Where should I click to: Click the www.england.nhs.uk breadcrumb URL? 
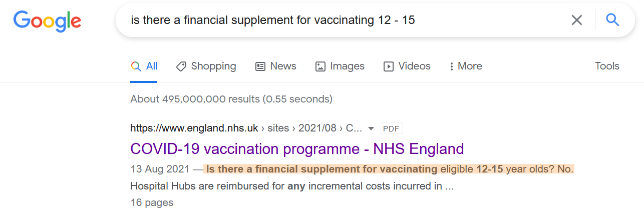(x=194, y=128)
